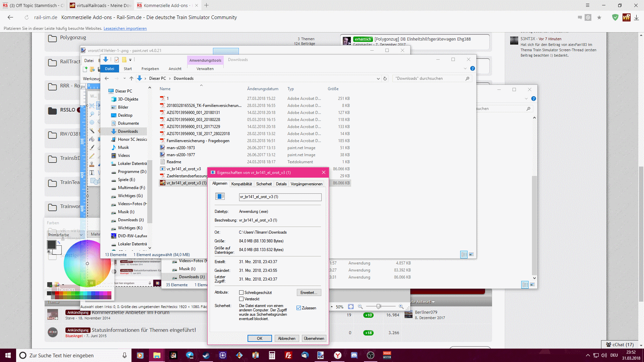644x362 pixels.
Task: Click the up-arrow navigation button in Explorer
Action: tap(131, 78)
